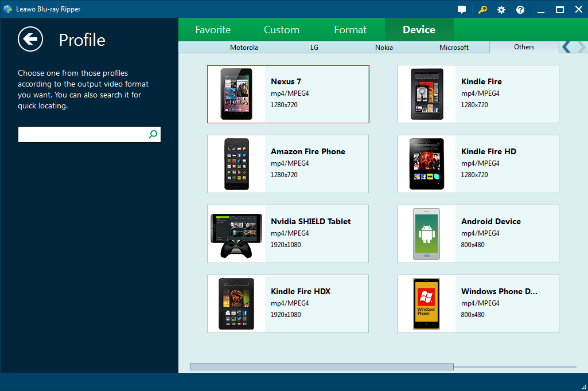Click the search magnifier icon

pos(153,134)
